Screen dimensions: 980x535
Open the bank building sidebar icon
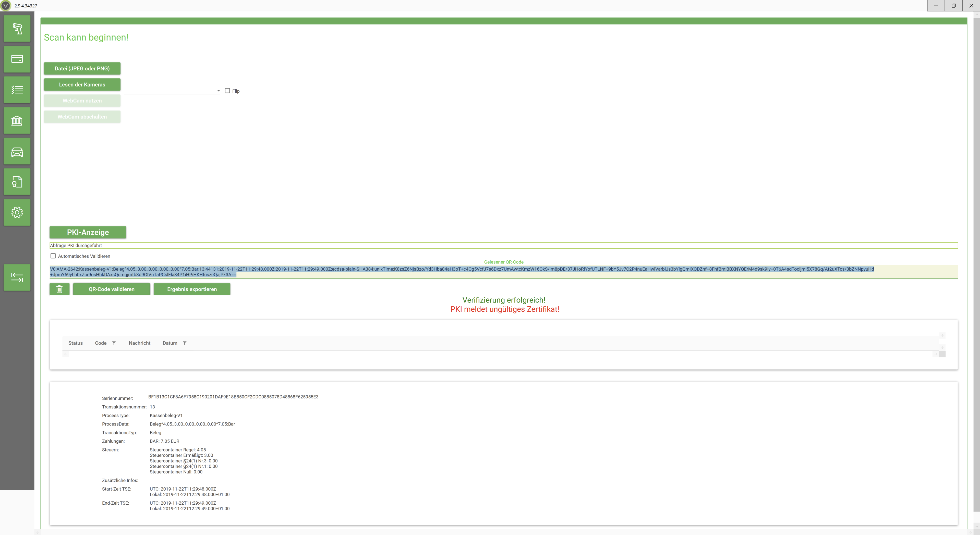(17, 121)
